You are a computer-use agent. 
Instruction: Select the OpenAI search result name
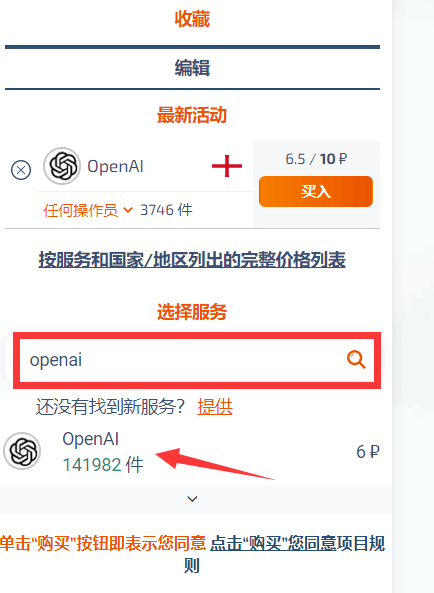pos(91,439)
